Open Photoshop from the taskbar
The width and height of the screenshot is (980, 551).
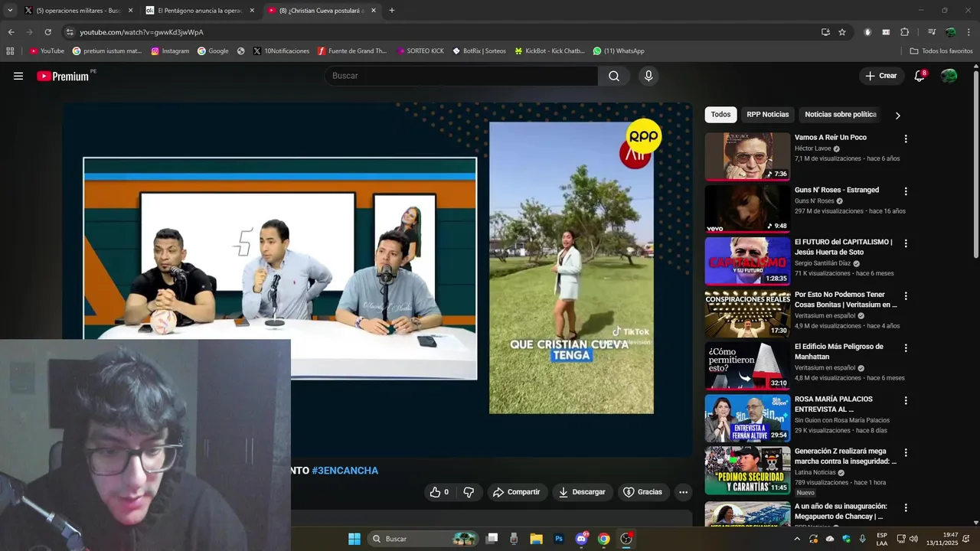pyautogui.click(x=559, y=539)
